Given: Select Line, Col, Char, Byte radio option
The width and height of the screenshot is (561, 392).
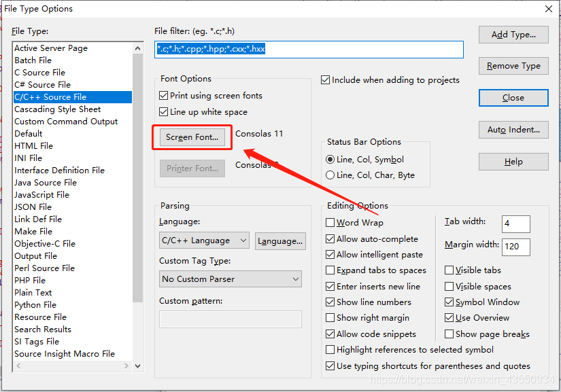Looking at the screenshot, I should pos(330,175).
